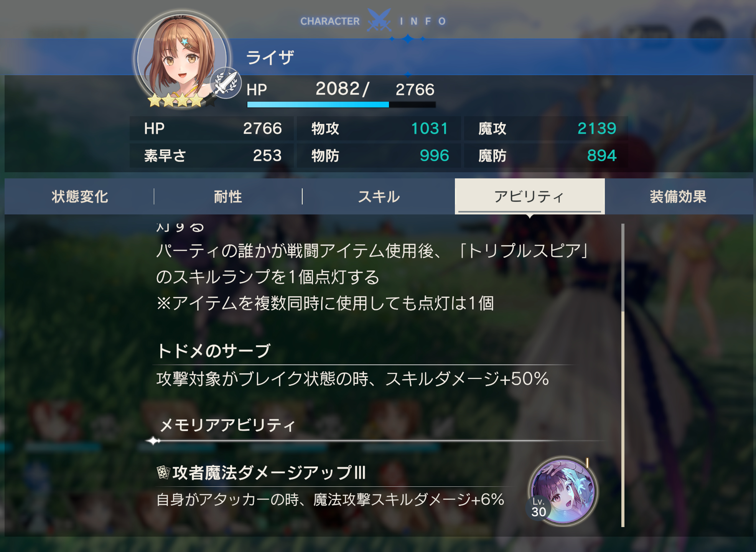Click the ライザ character name label
The width and height of the screenshot is (756, 552).
click(270, 58)
